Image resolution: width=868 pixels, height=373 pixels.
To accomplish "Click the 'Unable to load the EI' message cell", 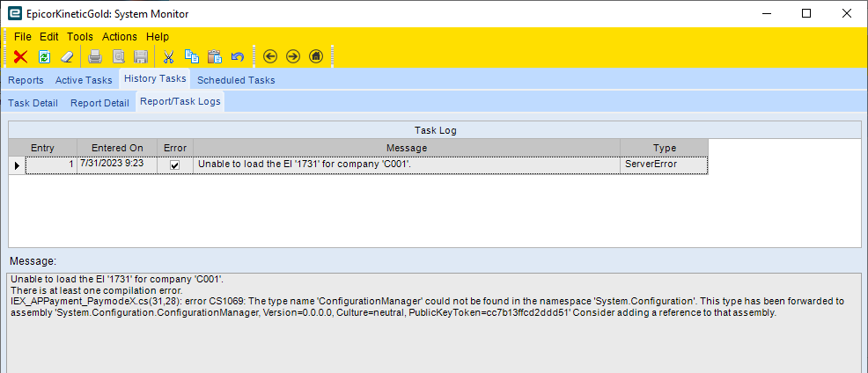I will point(407,165).
